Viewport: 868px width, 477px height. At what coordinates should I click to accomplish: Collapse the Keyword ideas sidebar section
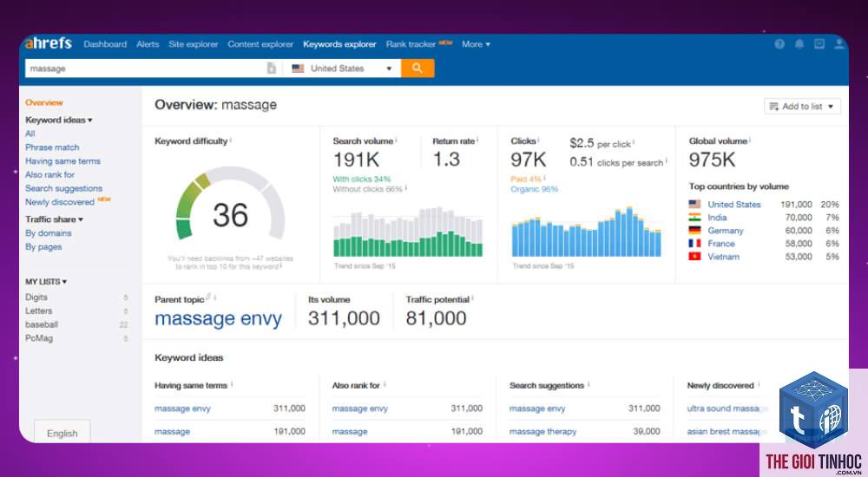point(59,120)
